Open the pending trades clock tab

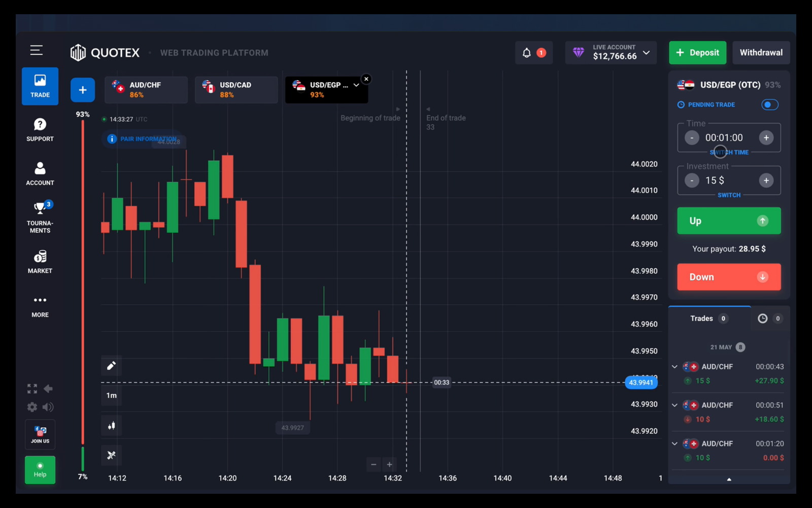point(770,319)
